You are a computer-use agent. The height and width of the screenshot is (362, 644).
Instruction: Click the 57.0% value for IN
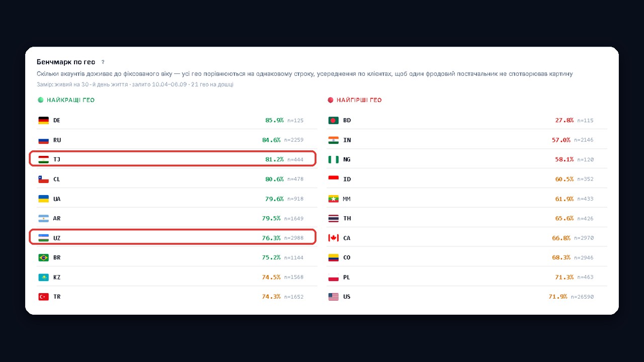point(561,140)
